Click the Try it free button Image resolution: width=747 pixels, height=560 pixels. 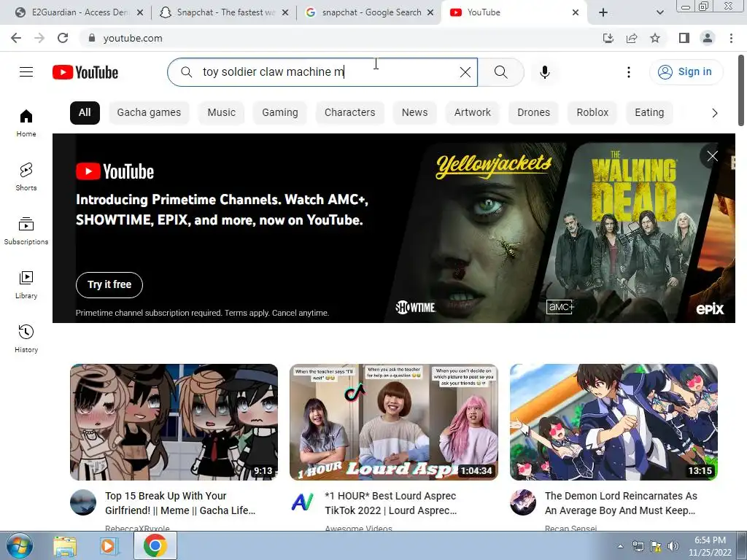coord(109,285)
